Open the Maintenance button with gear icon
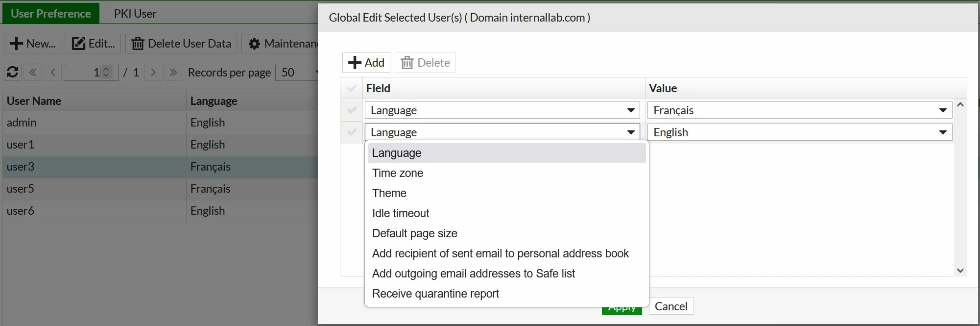Viewport: 980px width, 326px height. [281, 44]
